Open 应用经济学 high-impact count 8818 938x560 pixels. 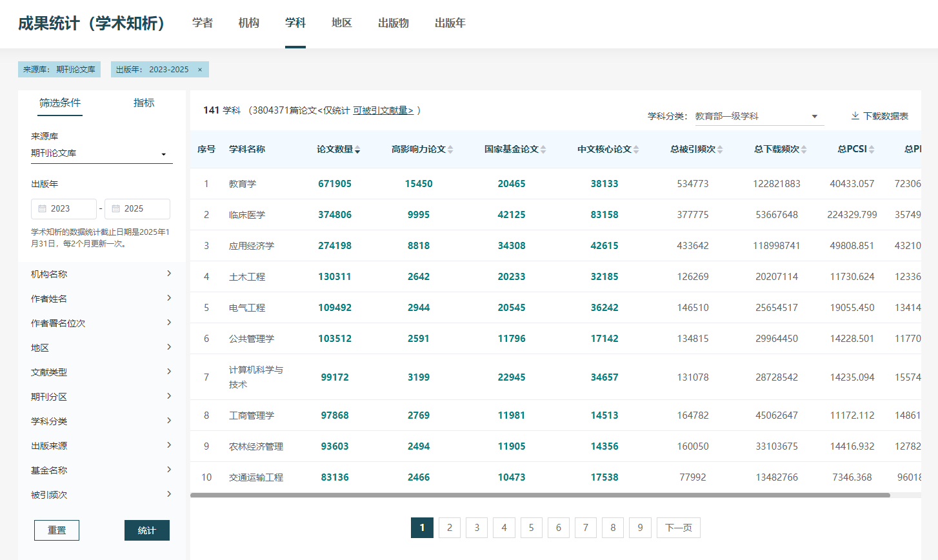(x=419, y=246)
